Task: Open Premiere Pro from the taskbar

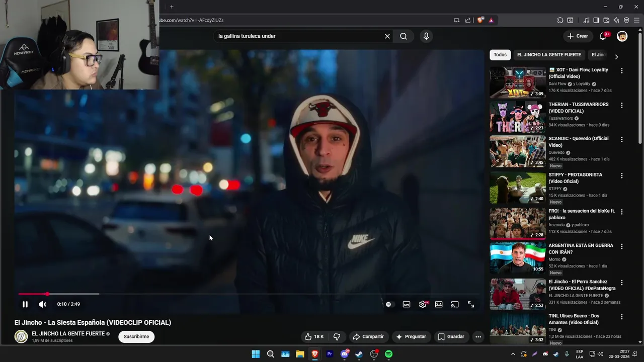Action: click(330, 354)
